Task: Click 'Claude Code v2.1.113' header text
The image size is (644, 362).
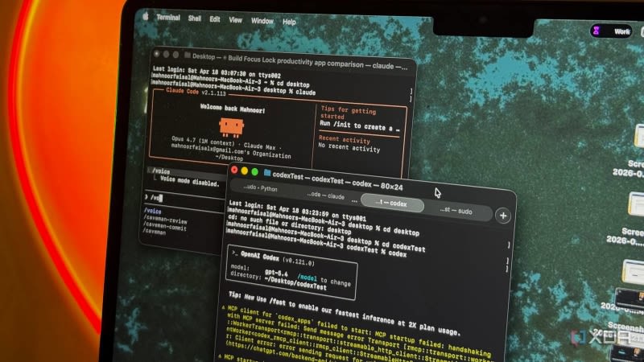Action: (196, 92)
